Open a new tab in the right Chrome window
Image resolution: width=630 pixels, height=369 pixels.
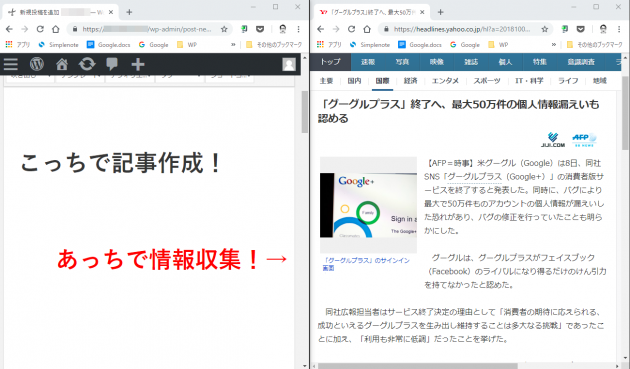pyautogui.click(x=440, y=12)
